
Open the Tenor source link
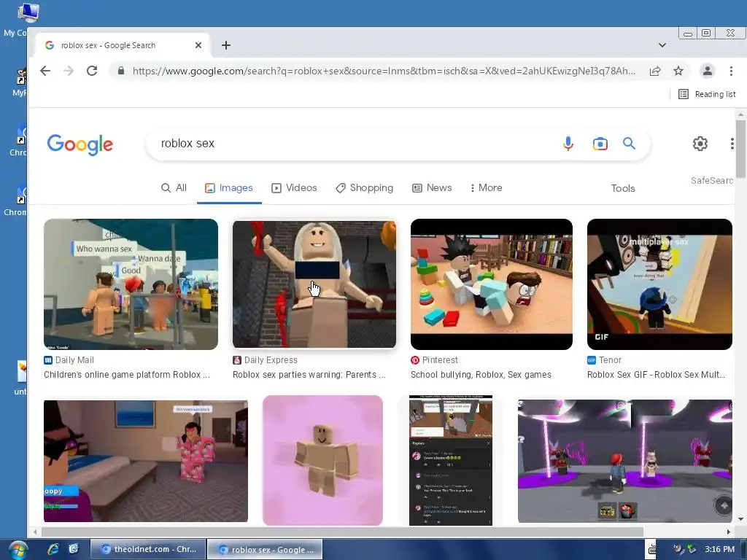tap(604, 360)
